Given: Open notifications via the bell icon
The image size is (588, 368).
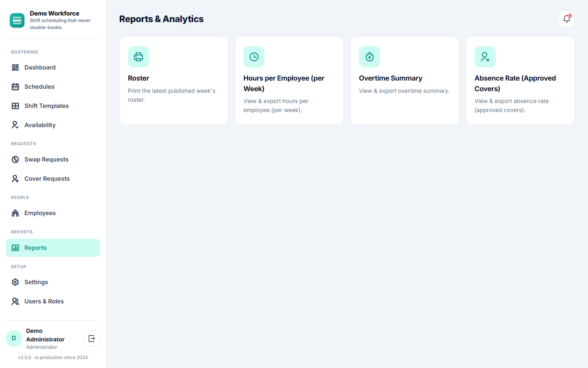Looking at the screenshot, I should pos(567,19).
